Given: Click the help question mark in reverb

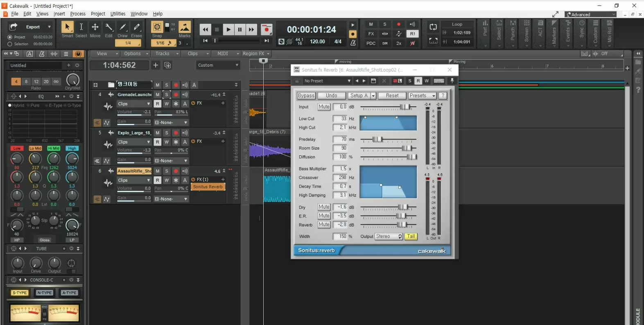Looking at the screenshot, I should [x=443, y=96].
